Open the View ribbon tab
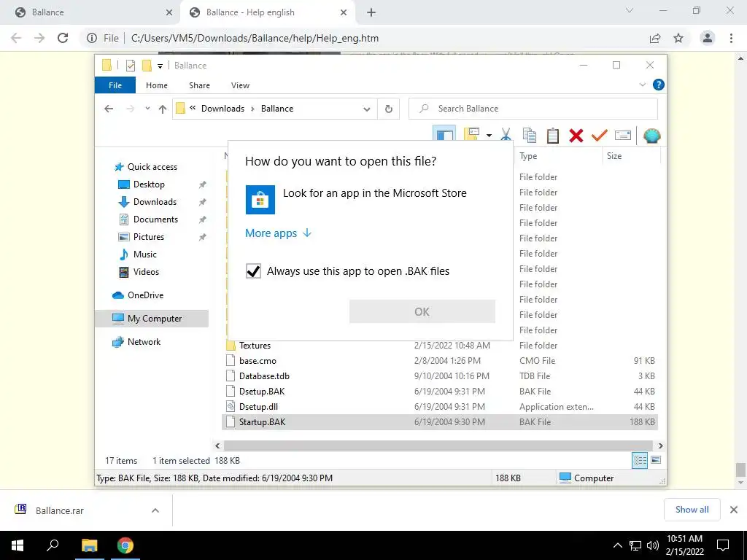The height and width of the screenshot is (560, 747). click(x=240, y=85)
